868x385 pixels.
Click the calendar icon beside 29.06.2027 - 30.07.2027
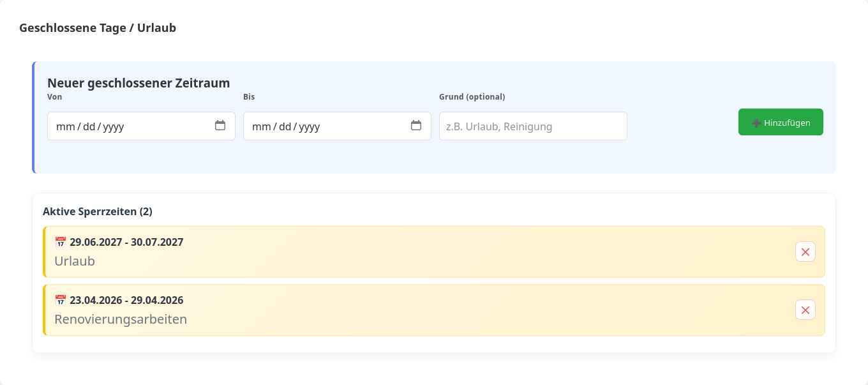[60, 241]
